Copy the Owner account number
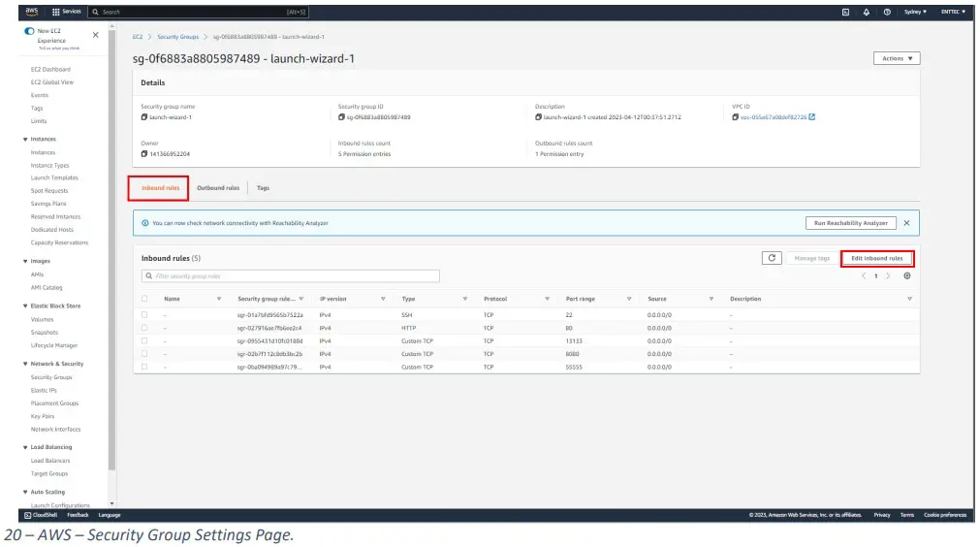The height and width of the screenshot is (547, 980). [x=144, y=153]
